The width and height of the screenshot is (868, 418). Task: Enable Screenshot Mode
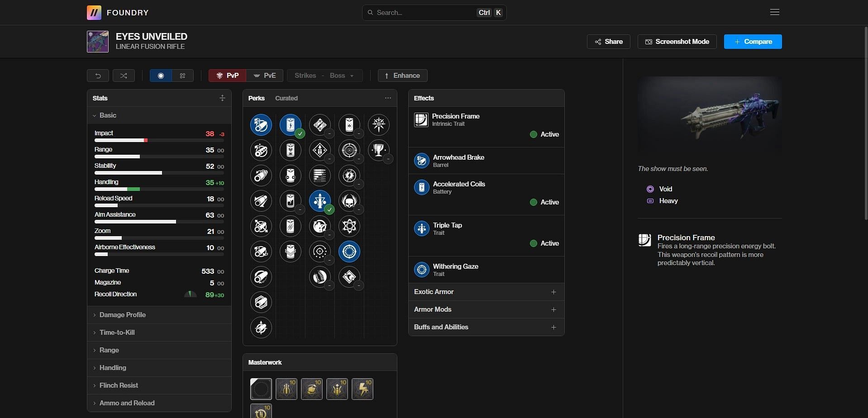[677, 42]
